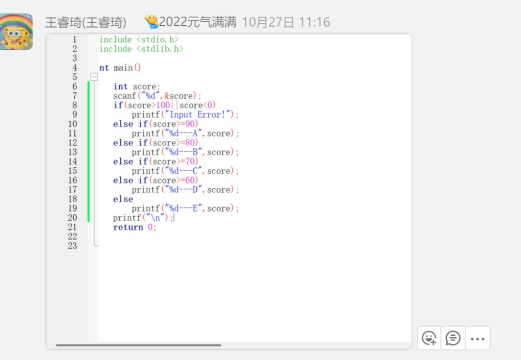The height and width of the screenshot is (360, 521).
Task: Click the horizontal scrollbar under the code image
Action: click(x=138, y=345)
